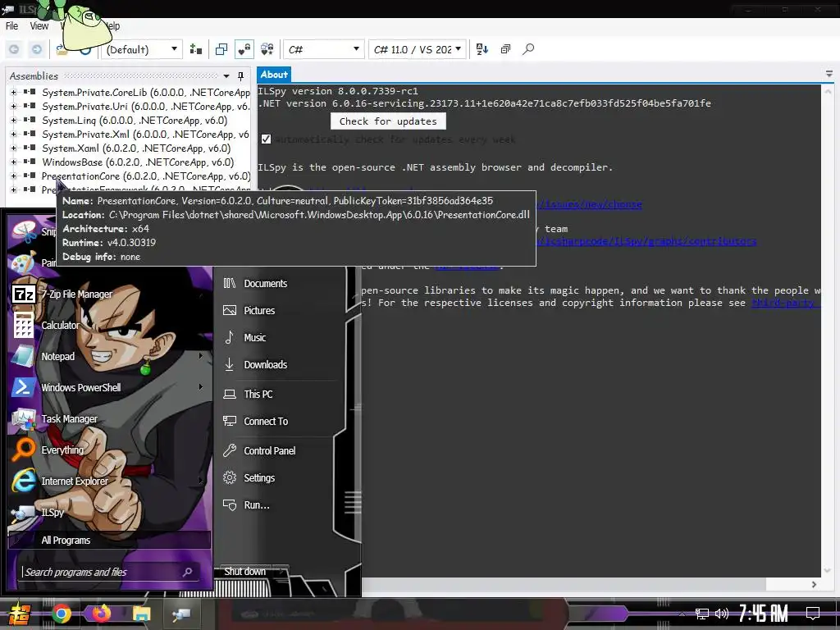
Task: Open the document tab list dropdown arrow
Action: point(829,74)
